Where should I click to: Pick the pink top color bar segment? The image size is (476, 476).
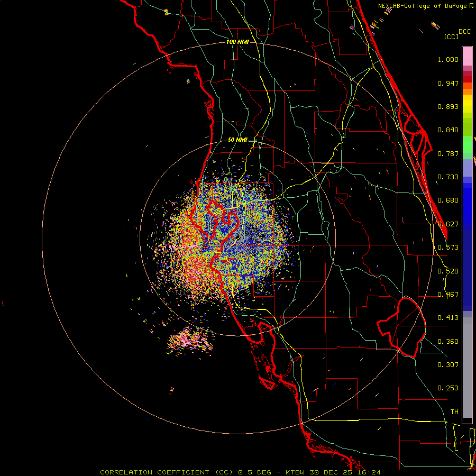coord(467,56)
